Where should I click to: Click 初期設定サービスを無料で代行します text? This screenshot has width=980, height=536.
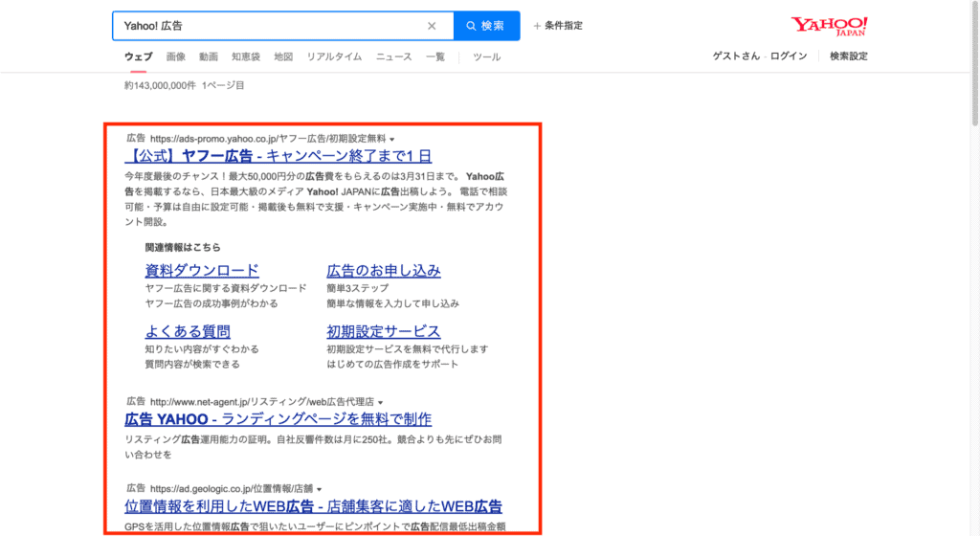[x=408, y=349]
